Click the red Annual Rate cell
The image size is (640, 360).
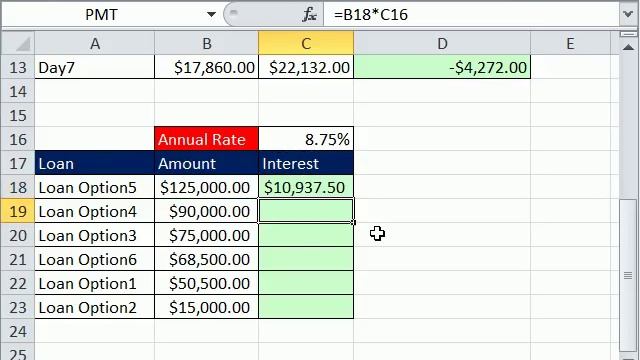[x=207, y=139]
